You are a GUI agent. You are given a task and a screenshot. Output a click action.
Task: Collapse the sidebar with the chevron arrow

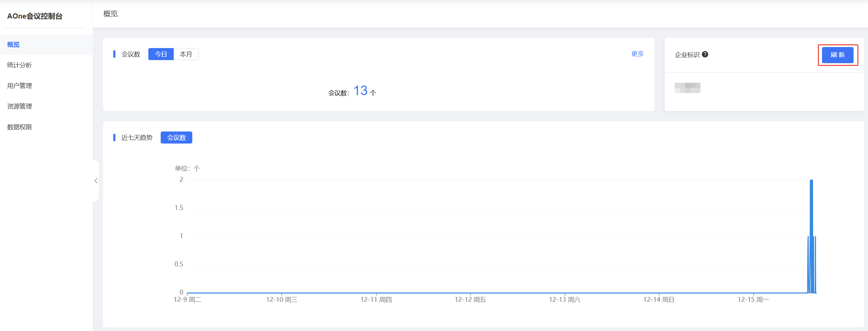coord(96,181)
